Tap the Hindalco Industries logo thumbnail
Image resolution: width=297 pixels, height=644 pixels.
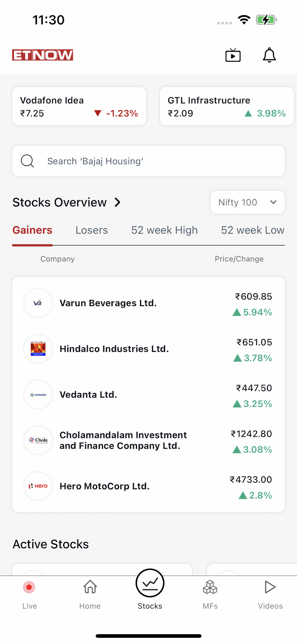38,349
